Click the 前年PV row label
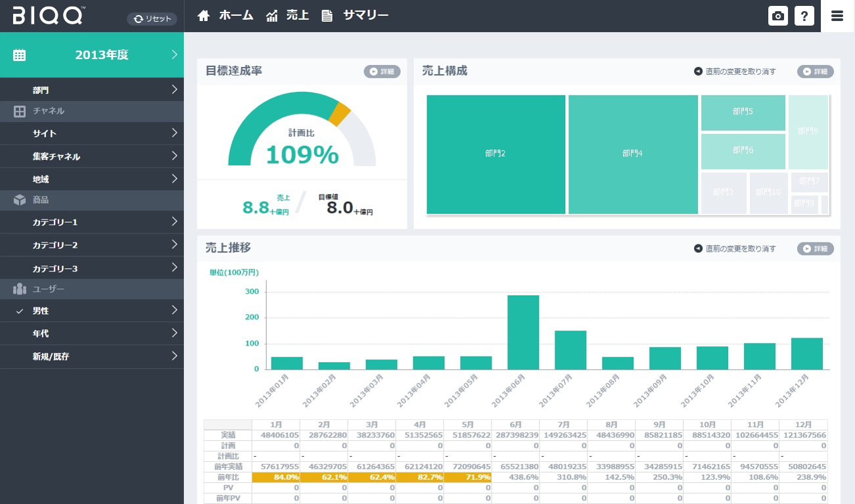The height and width of the screenshot is (504, 855). [x=227, y=498]
